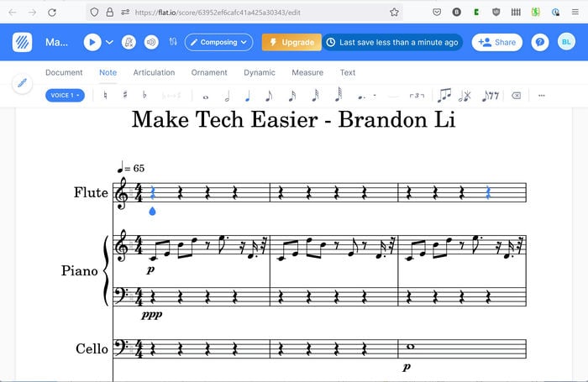The height and width of the screenshot is (382, 588).
Task: Switch to the Articulation tab
Action: point(154,73)
